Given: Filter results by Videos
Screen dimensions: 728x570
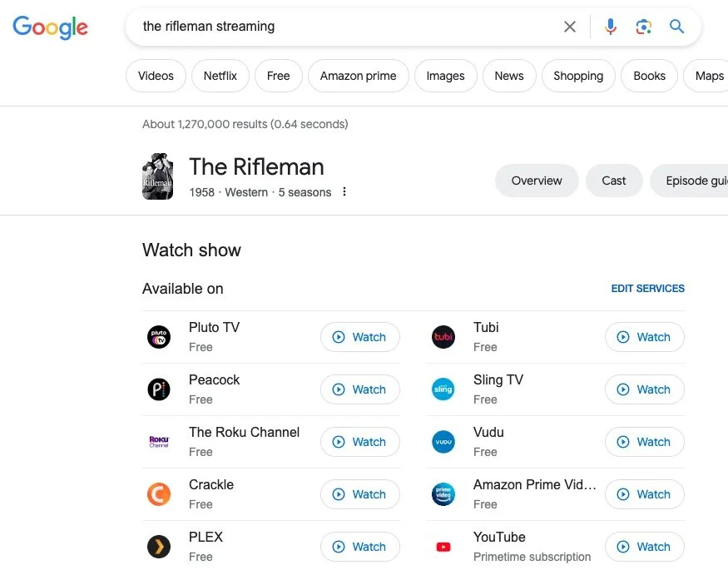Looking at the screenshot, I should click(x=156, y=76).
